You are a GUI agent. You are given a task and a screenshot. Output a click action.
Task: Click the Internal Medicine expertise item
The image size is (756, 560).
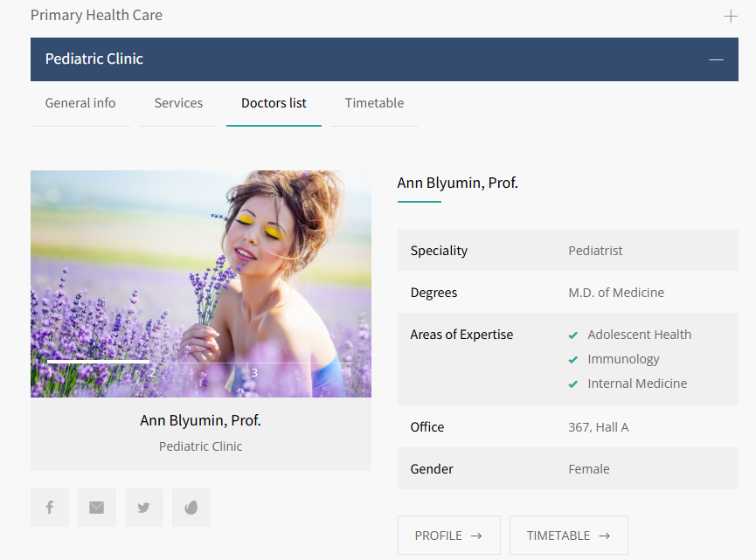[x=637, y=384]
